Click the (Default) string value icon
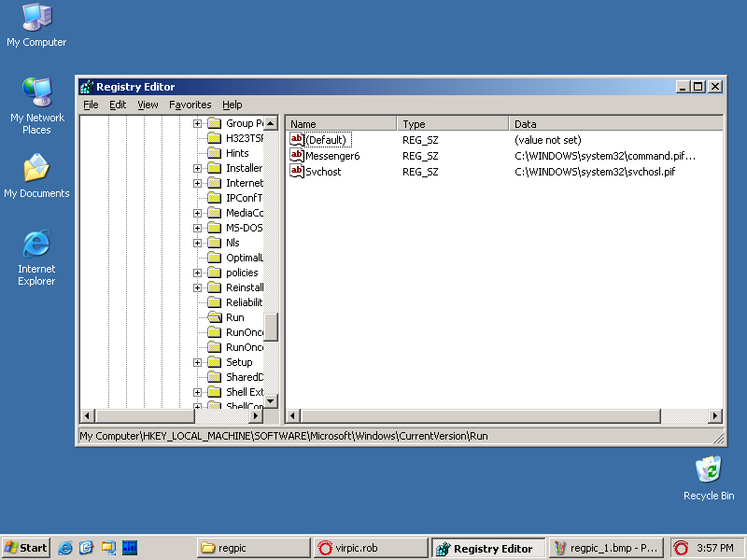Screen dimensions: 747x560 pos(297,139)
